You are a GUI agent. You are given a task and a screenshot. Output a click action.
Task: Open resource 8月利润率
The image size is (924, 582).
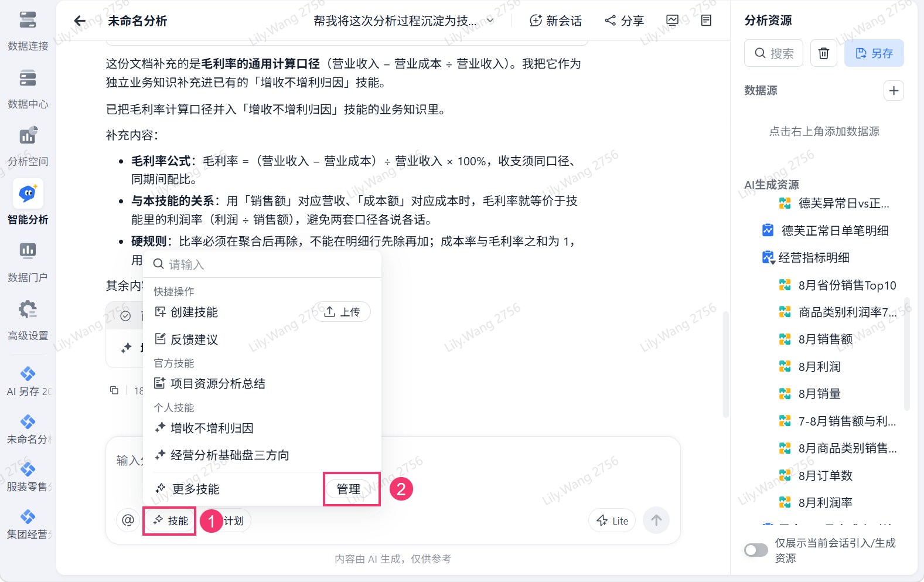point(816,502)
